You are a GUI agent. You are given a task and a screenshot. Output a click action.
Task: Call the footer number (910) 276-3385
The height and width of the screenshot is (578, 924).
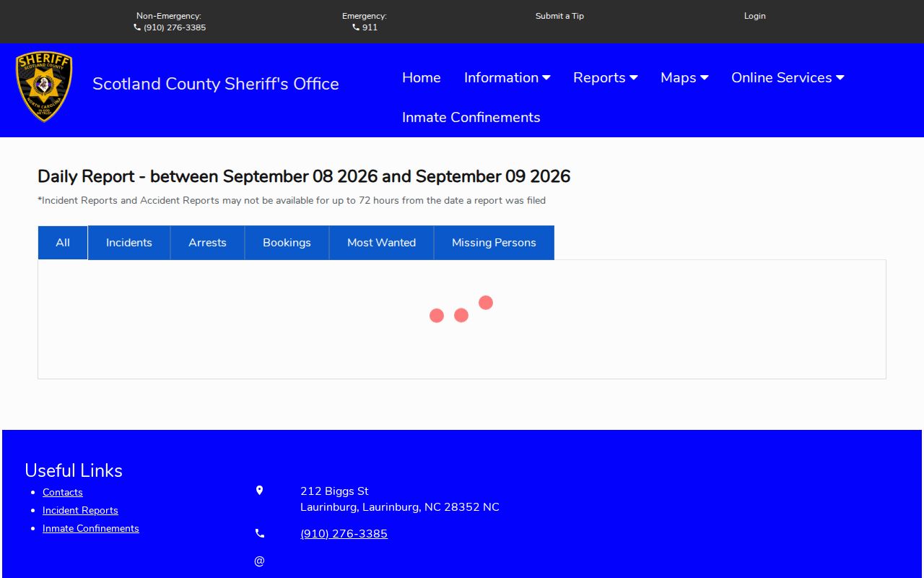[x=344, y=534]
